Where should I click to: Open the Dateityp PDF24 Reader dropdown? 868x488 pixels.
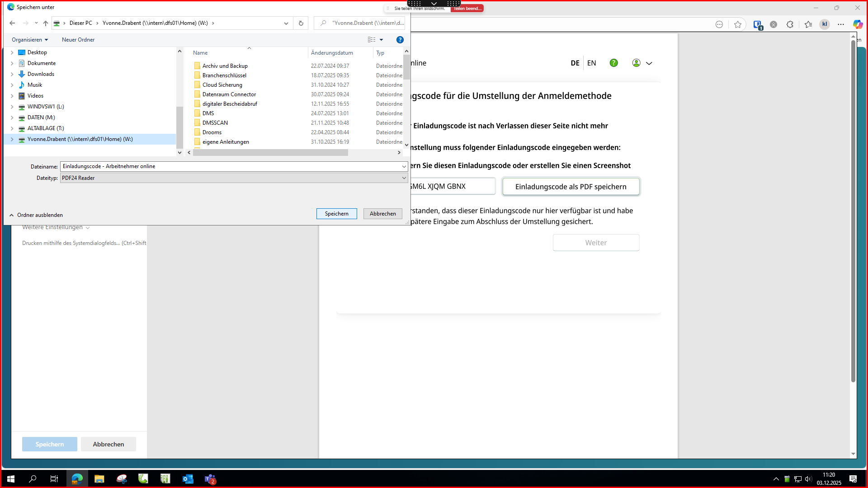tap(233, 178)
